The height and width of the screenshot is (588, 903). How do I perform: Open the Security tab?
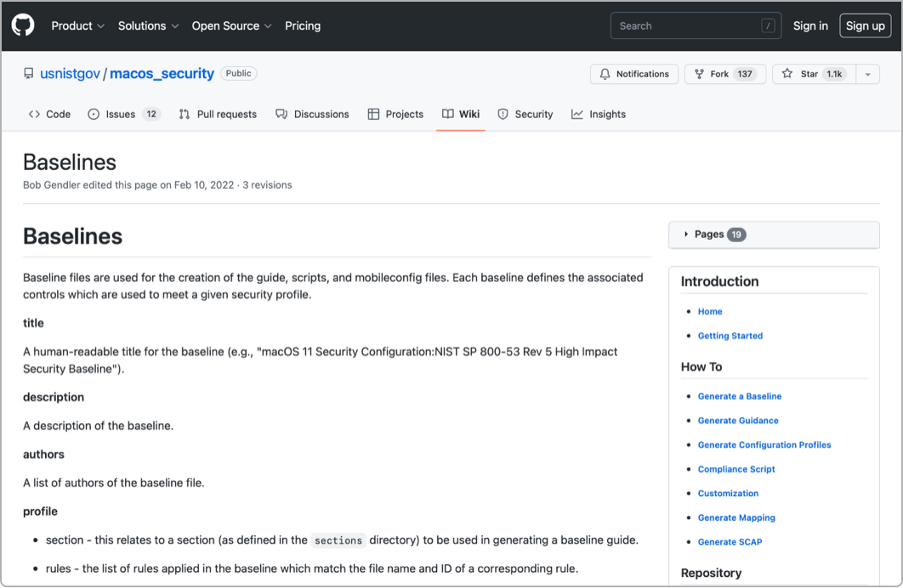(525, 114)
